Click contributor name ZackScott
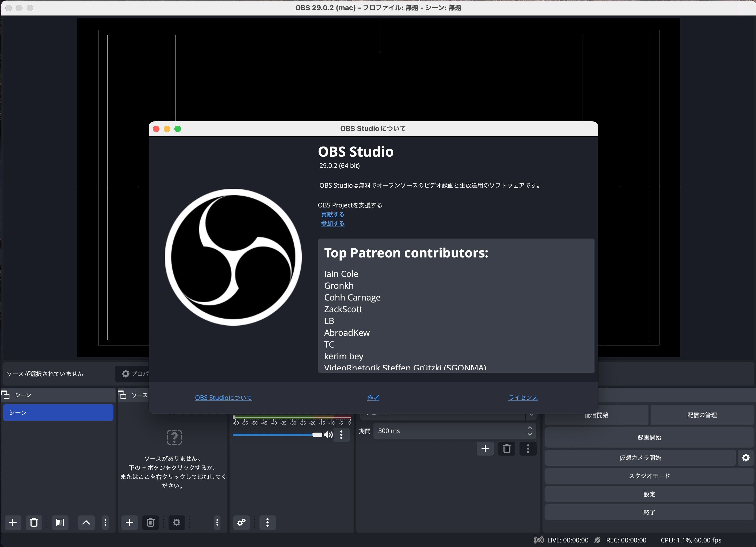The image size is (756, 547). [343, 310]
